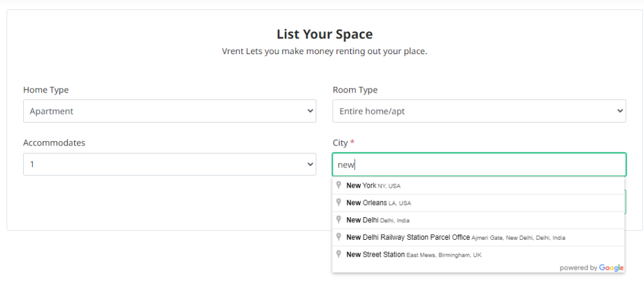Click the "List Your Space" heading
This screenshot has width=644, height=282.
click(325, 34)
